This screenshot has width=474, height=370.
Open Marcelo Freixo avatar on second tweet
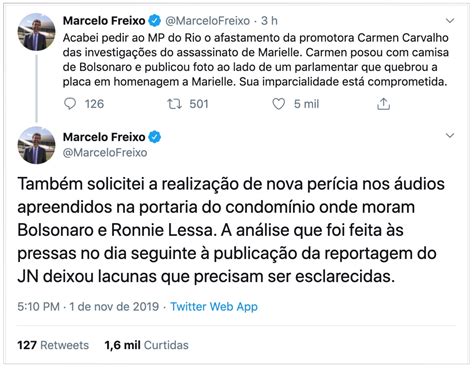[36, 145]
